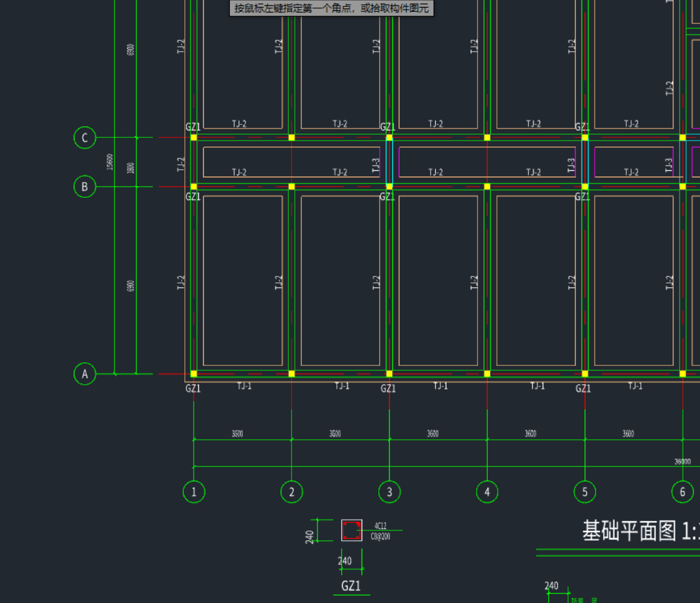Pick yellow column node at axes B and 2
The width and height of the screenshot is (700, 603).
tap(292, 186)
